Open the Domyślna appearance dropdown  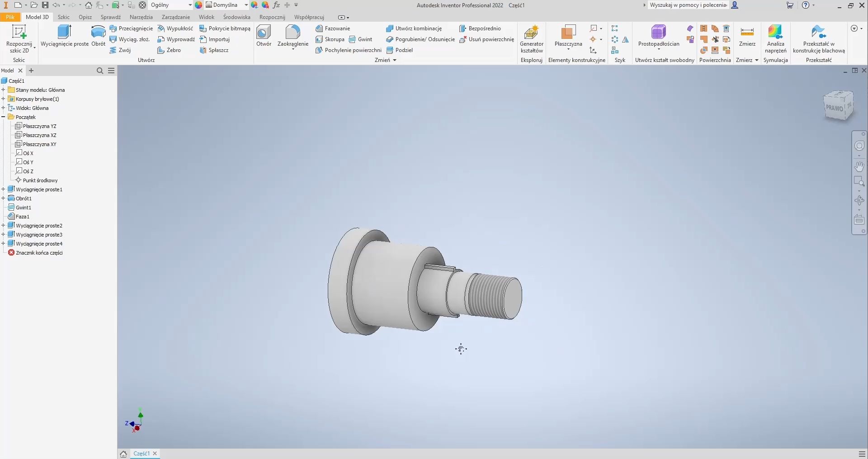click(x=246, y=5)
